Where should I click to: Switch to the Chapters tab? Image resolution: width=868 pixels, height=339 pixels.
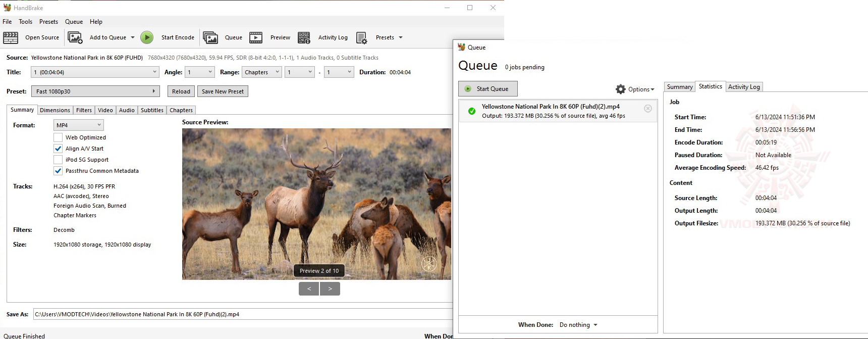tap(181, 110)
